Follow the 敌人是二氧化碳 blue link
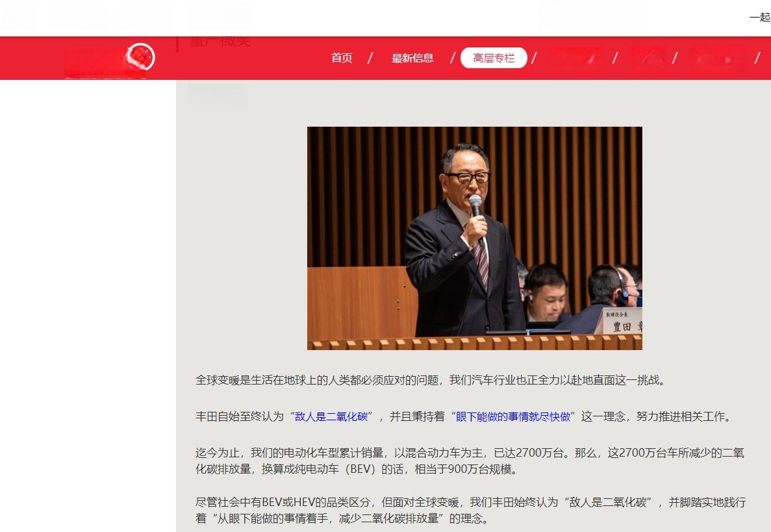Image resolution: width=771 pixels, height=532 pixels. pyautogui.click(x=331, y=416)
